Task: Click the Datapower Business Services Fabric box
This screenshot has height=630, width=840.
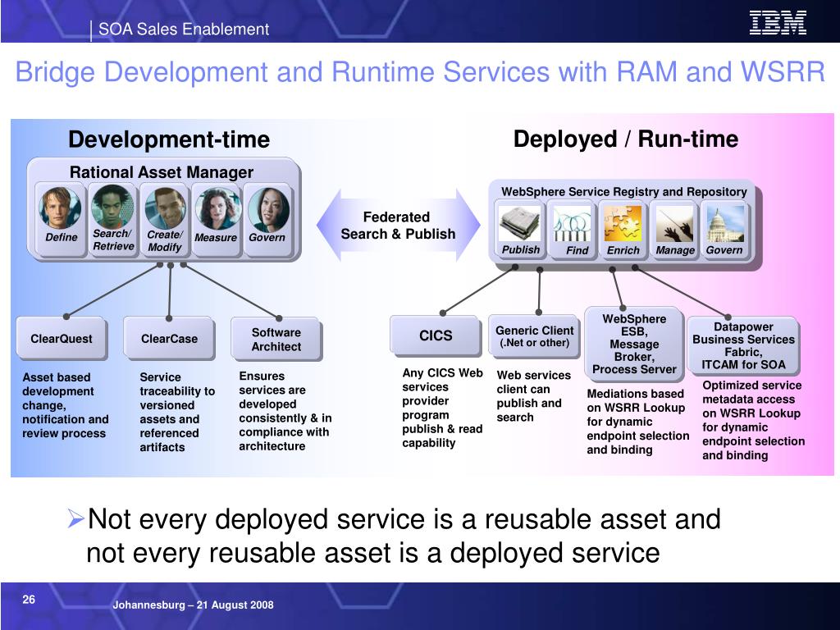Action: pyautogui.click(x=743, y=345)
